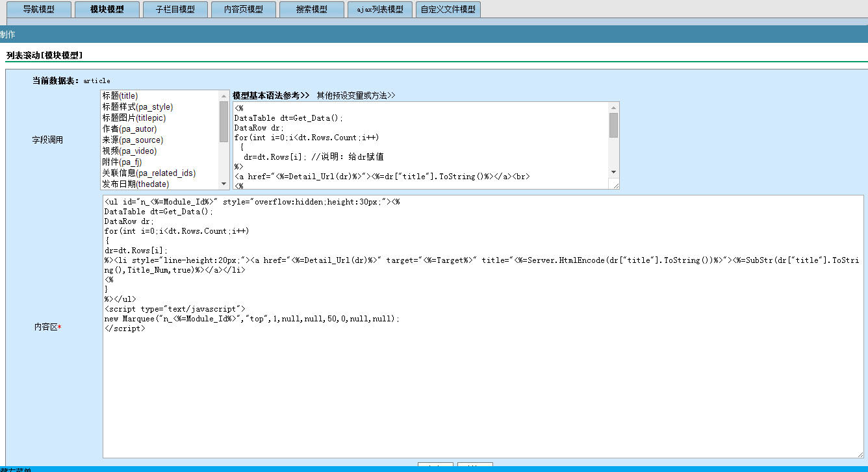
Task: Open the 子栏目模型 tab
Action: [x=175, y=10]
